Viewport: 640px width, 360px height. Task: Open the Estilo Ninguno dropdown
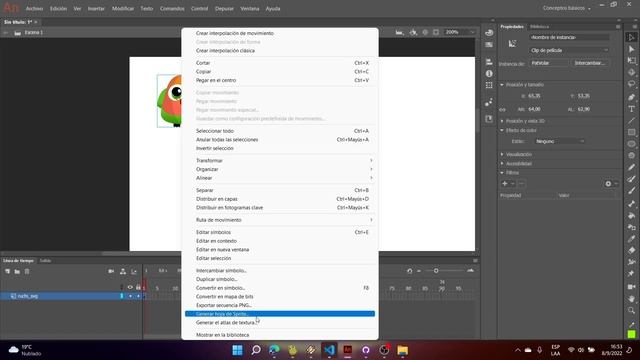[560, 141]
